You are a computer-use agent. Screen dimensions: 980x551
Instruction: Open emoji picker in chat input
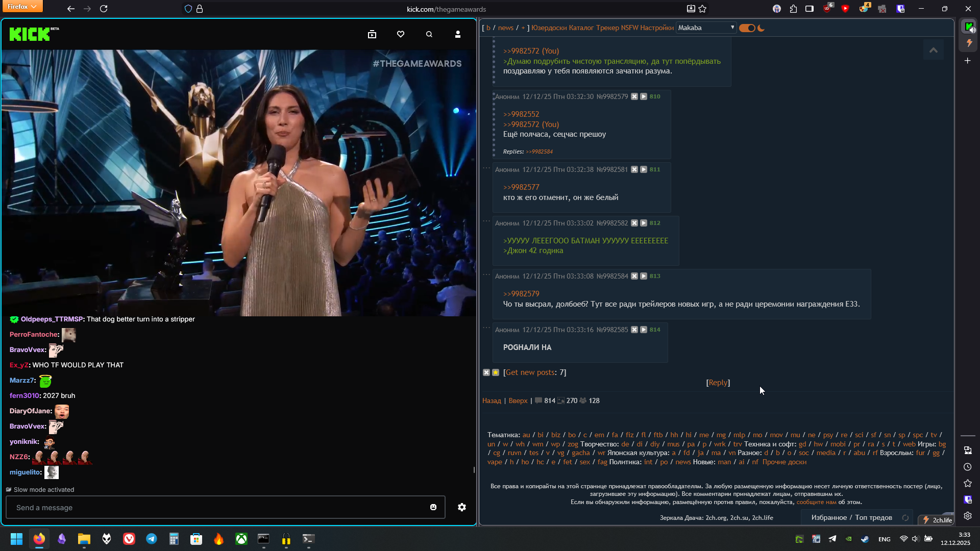click(433, 507)
